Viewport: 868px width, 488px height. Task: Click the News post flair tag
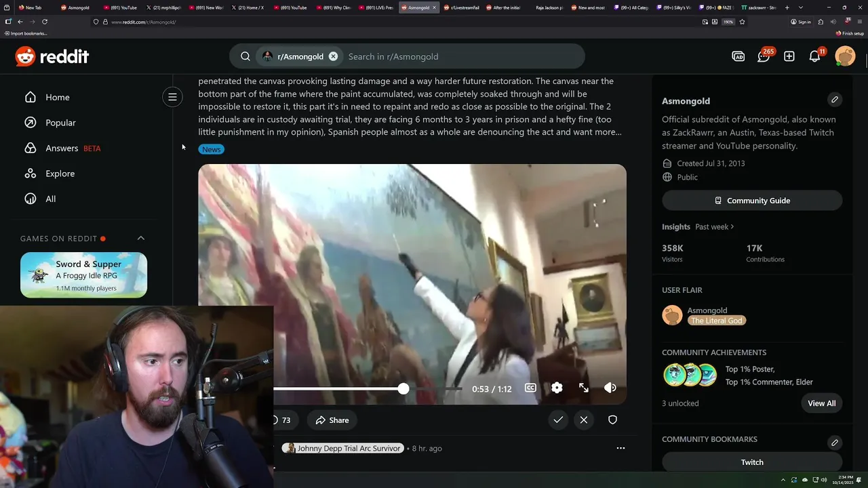(x=211, y=149)
